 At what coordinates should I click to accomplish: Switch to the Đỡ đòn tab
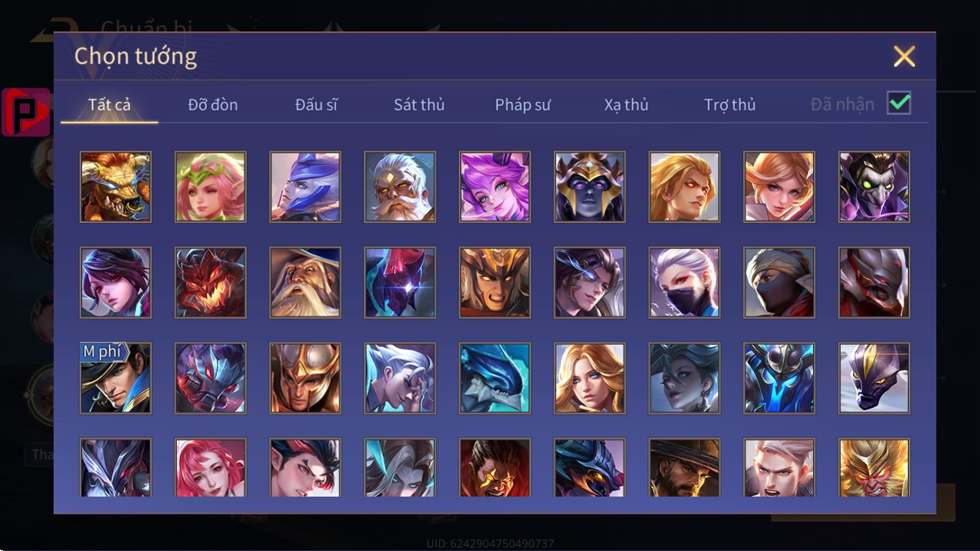213,105
